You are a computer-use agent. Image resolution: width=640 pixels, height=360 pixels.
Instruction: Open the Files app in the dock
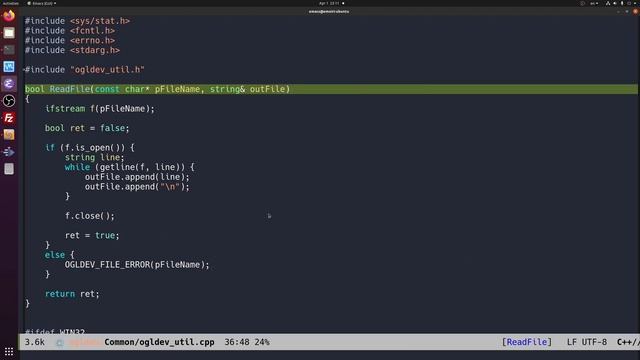[x=9, y=33]
